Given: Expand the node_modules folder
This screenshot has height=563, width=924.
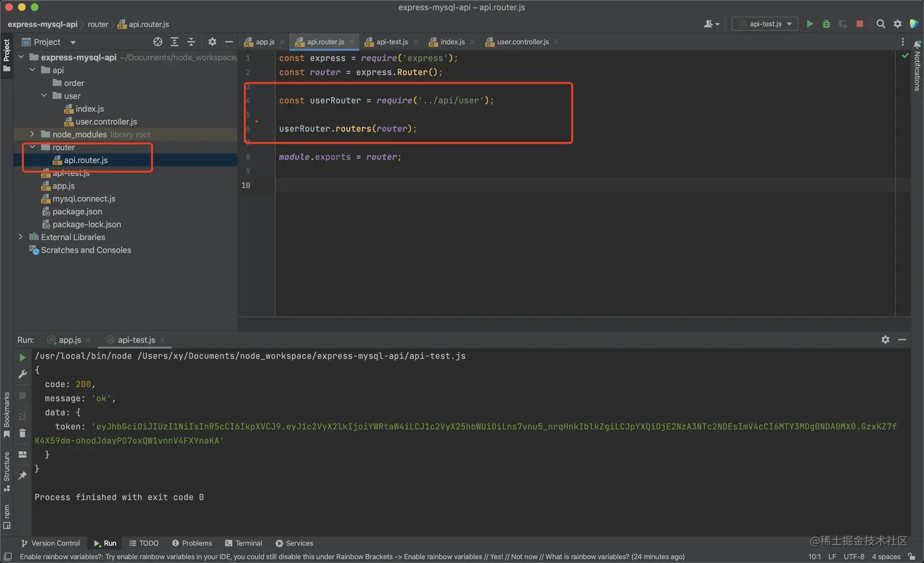Looking at the screenshot, I should (32, 134).
